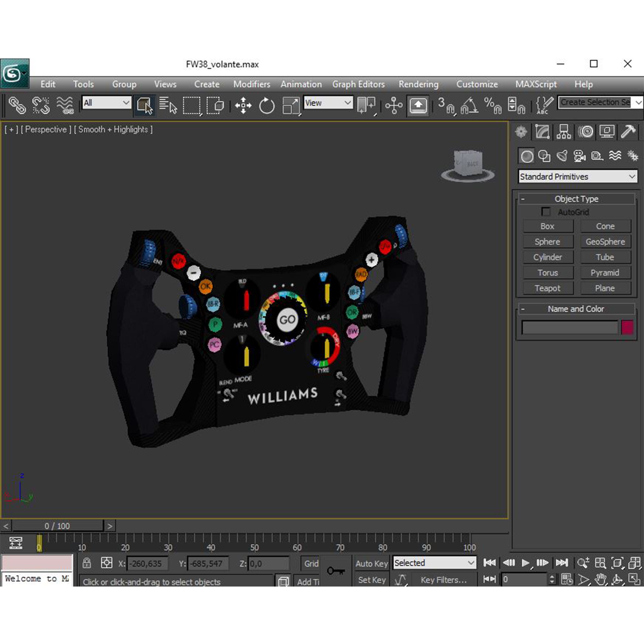Toggle Selection Lock padlock icon

(87, 563)
